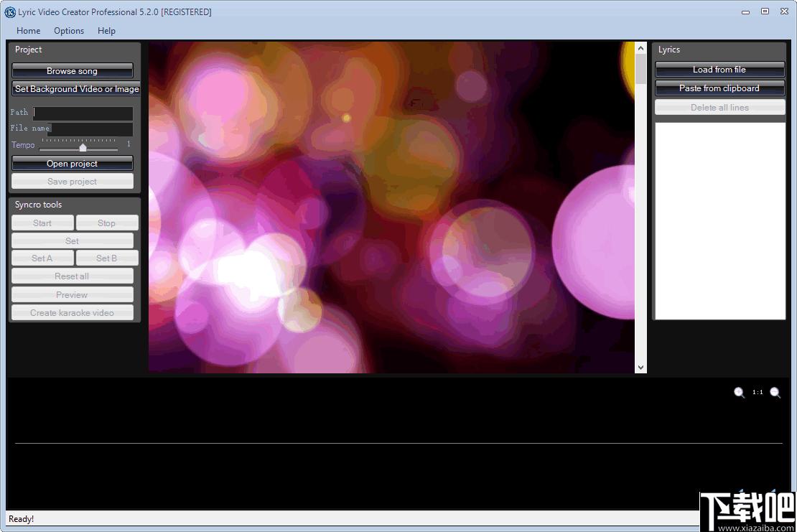
Task: Click the Create karaoke video button
Action: pyautogui.click(x=73, y=312)
